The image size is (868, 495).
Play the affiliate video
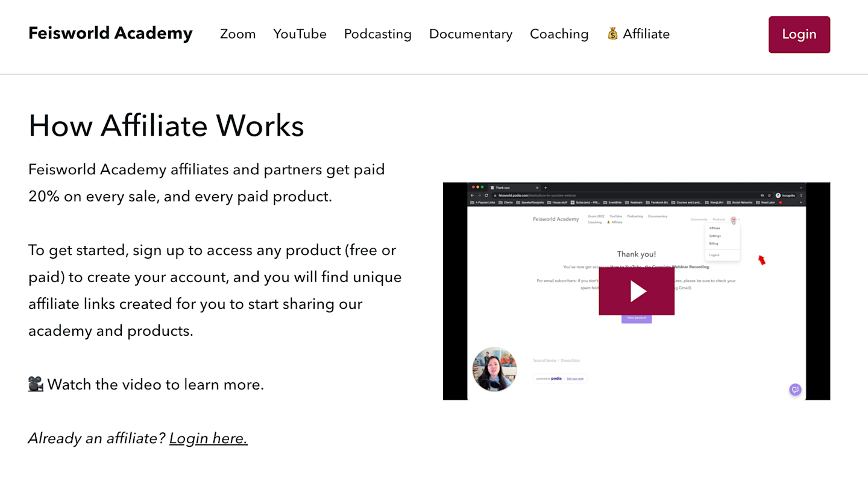[x=637, y=291]
